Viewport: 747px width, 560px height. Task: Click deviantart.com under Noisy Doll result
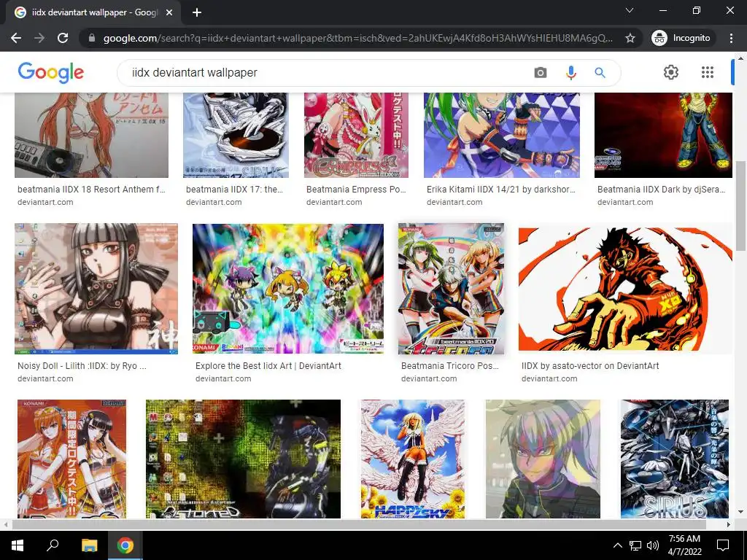click(45, 379)
